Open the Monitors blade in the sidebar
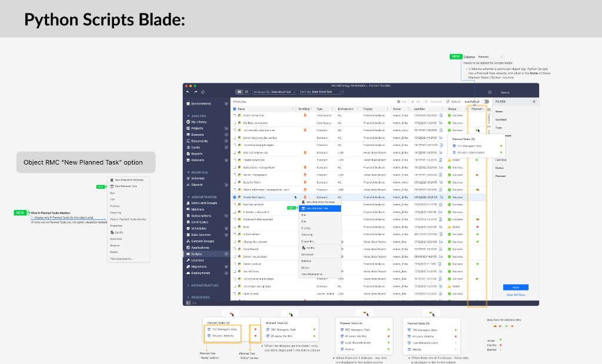 199,208
